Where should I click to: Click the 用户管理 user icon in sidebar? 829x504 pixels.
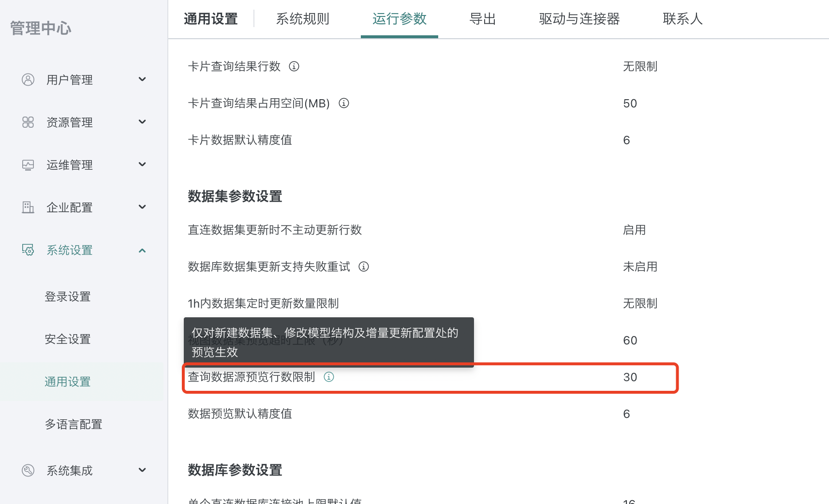(28, 79)
